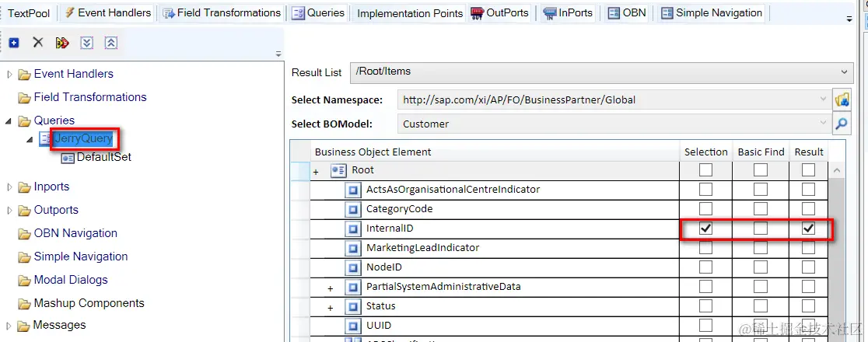Expand the Event Handlers tree folder
Image resolution: width=868 pixels, height=342 pixels.
pyautogui.click(x=9, y=74)
